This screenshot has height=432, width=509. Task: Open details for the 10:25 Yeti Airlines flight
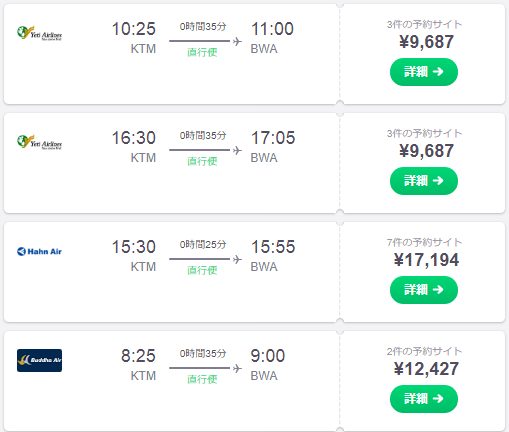(x=424, y=72)
